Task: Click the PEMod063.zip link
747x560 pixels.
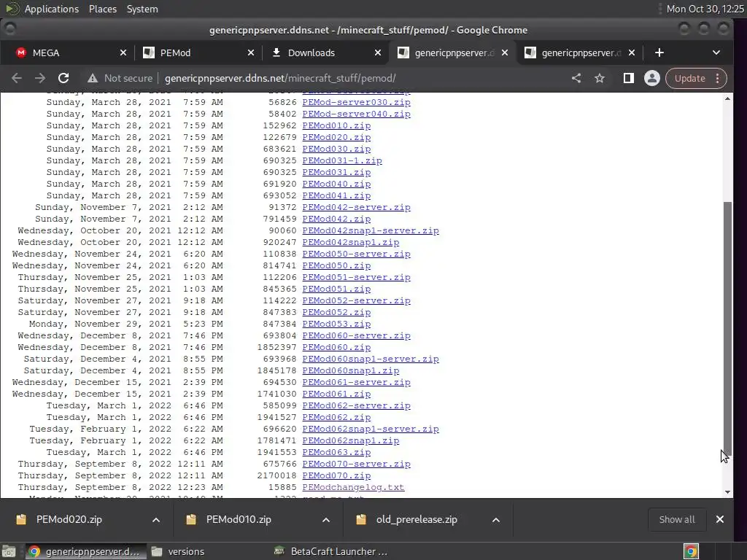Action: (336, 452)
